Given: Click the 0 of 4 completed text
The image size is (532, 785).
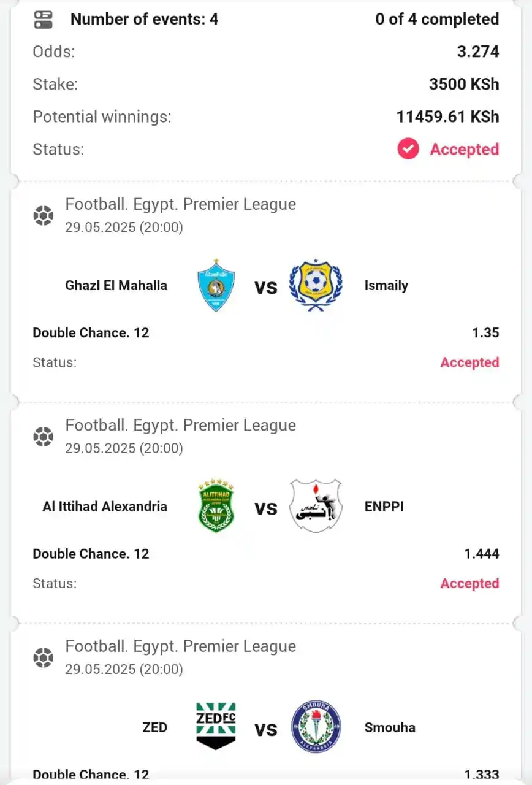Looking at the screenshot, I should (x=437, y=19).
